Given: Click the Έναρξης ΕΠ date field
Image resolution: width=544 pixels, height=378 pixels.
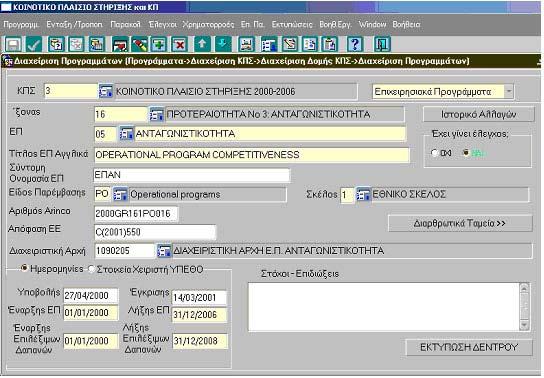Looking at the screenshot, I should click(x=91, y=313).
